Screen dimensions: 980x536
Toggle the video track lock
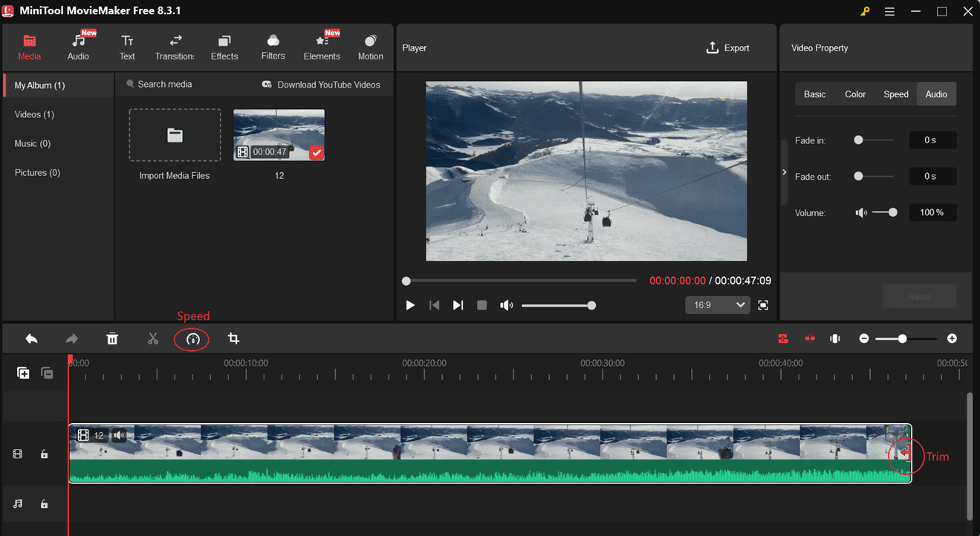point(44,454)
